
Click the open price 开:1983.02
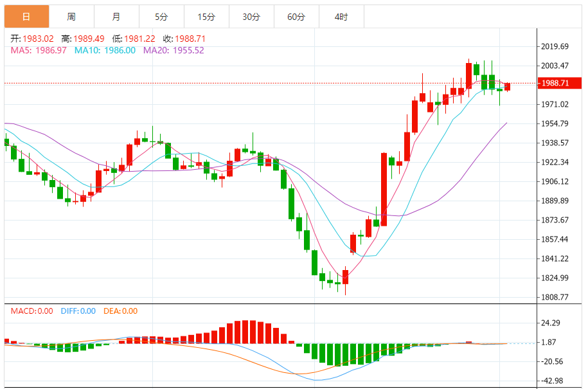point(32,39)
